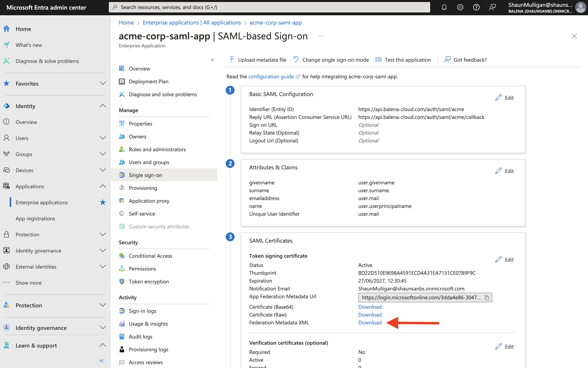Download the Federation Metadata XML

point(370,322)
